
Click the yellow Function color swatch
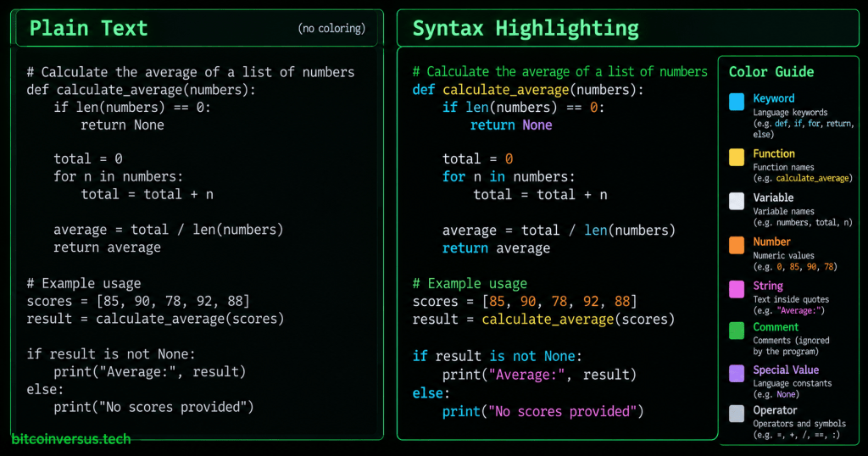[x=737, y=157]
